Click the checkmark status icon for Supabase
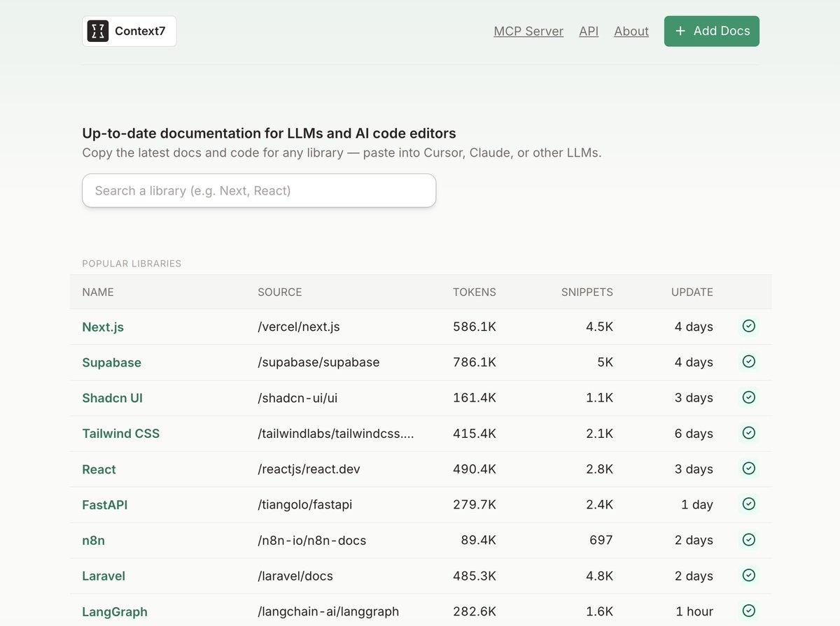This screenshot has width=840, height=626. pos(748,362)
